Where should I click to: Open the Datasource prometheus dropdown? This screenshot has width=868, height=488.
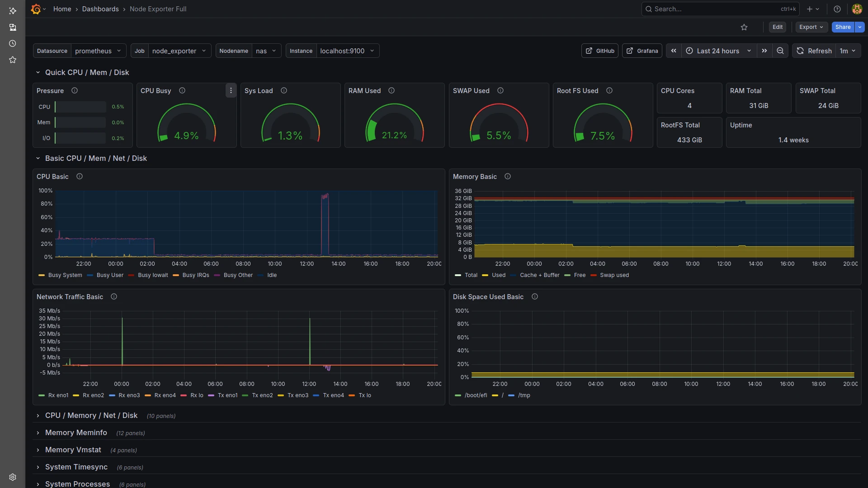coord(98,51)
